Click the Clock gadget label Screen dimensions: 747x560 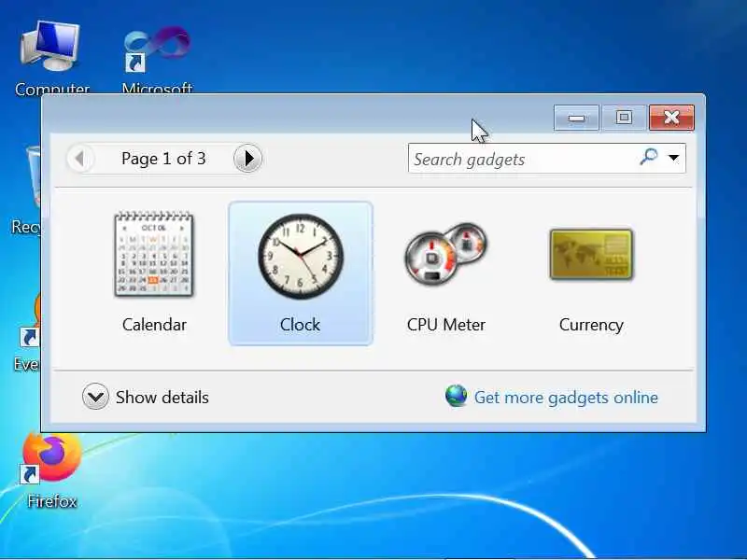300,325
